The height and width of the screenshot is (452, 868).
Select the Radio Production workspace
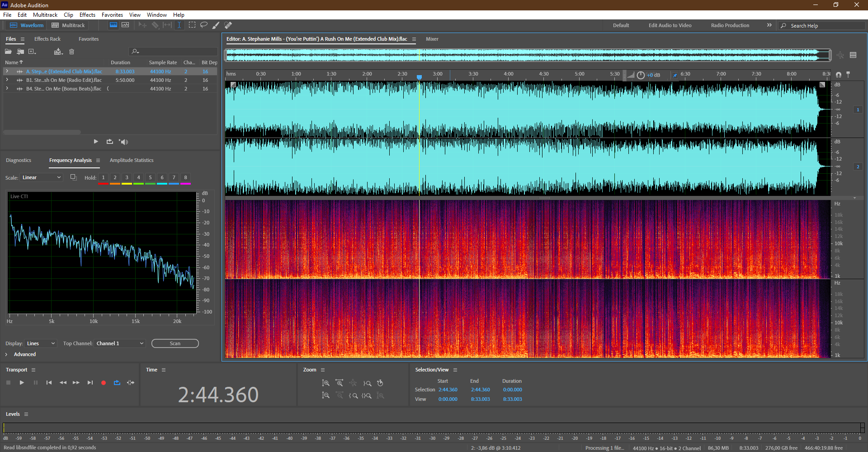pyautogui.click(x=730, y=25)
